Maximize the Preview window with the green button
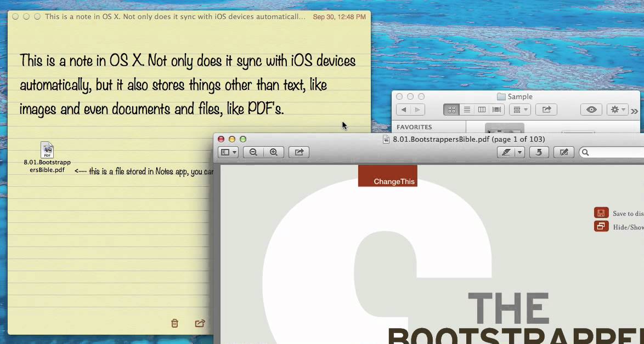Screen dimensions: 644x344 click(x=243, y=139)
